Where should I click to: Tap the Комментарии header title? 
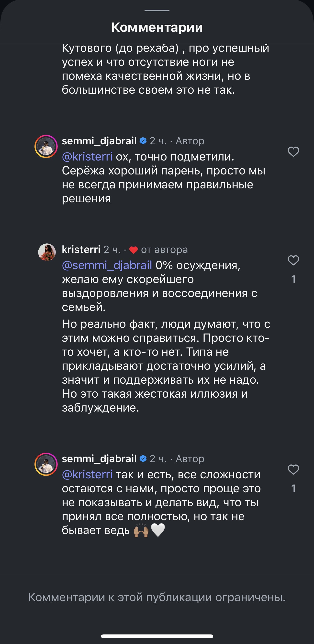pyautogui.click(x=157, y=27)
